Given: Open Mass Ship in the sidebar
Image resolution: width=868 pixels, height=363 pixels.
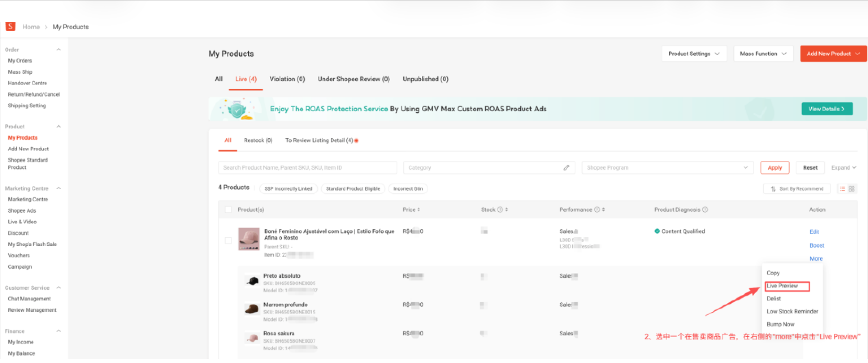Looking at the screenshot, I should (x=20, y=72).
